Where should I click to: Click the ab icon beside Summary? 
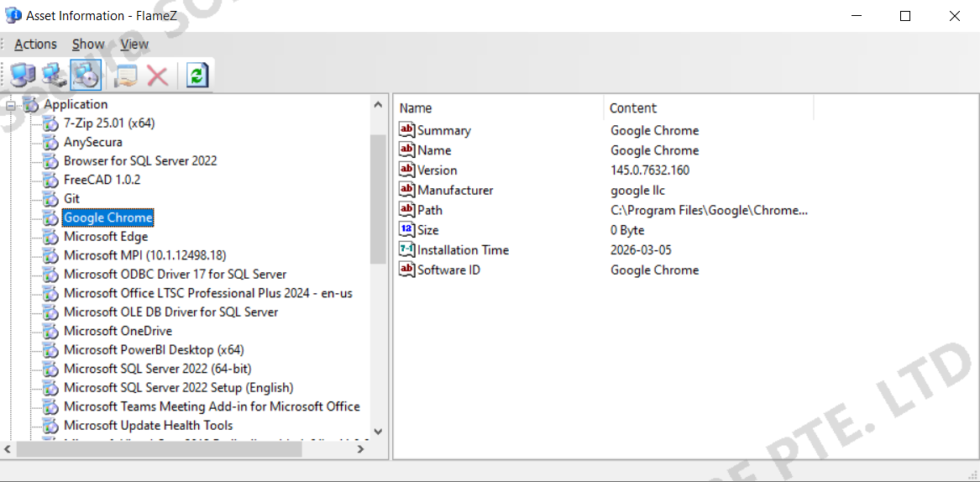click(407, 130)
